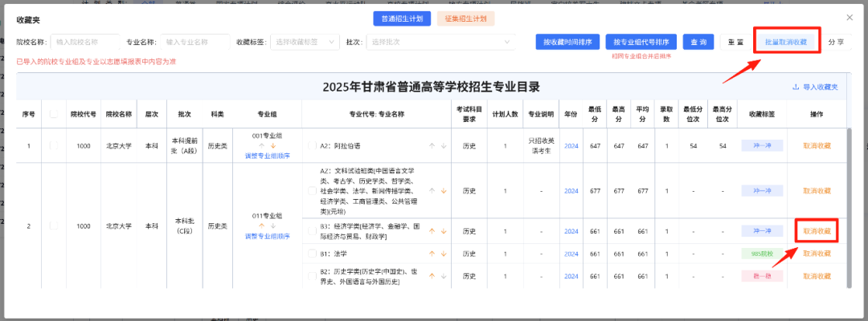Switch to 普通招生计划 tab

pos(402,18)
